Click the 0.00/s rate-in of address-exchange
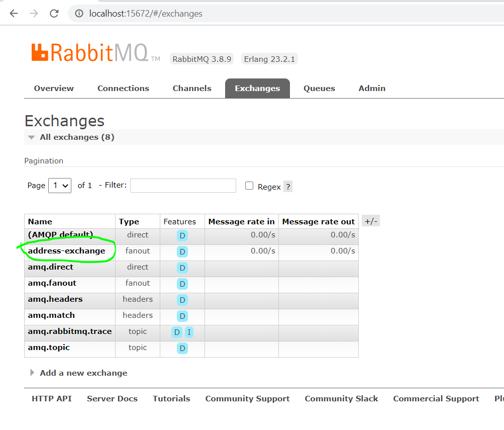The height and width of the screenshot is (430, 504). pyautogui.click(x=263, y=251)
